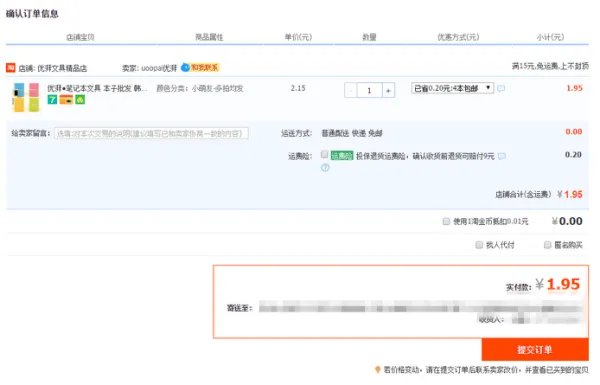Screen dimensions: 600x385
Task: Click the insurance price 0.20
Action: tap(573, 155)
